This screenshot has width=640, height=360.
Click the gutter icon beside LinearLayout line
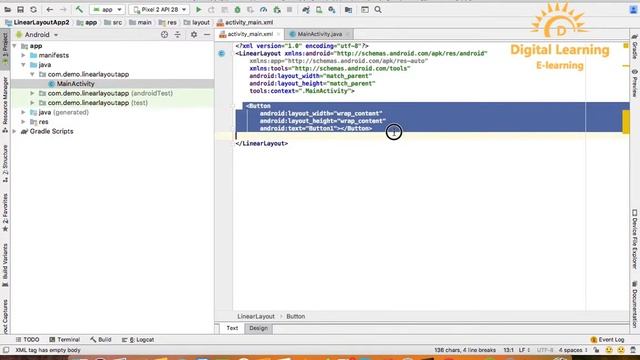(222, 53)
